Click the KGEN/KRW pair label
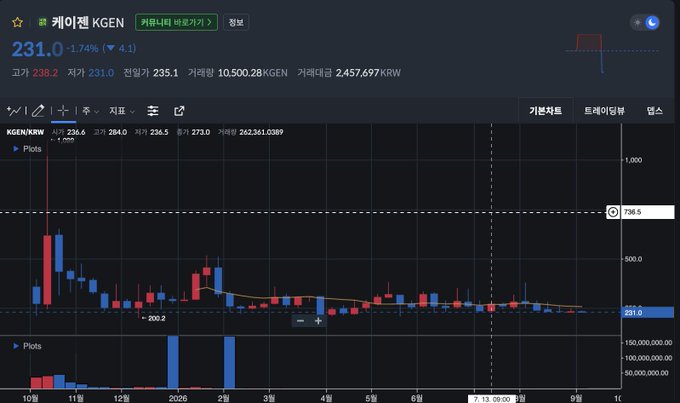The height and width of the screenshot is (403, 680). pyautogui.click(x=25, y=132)
